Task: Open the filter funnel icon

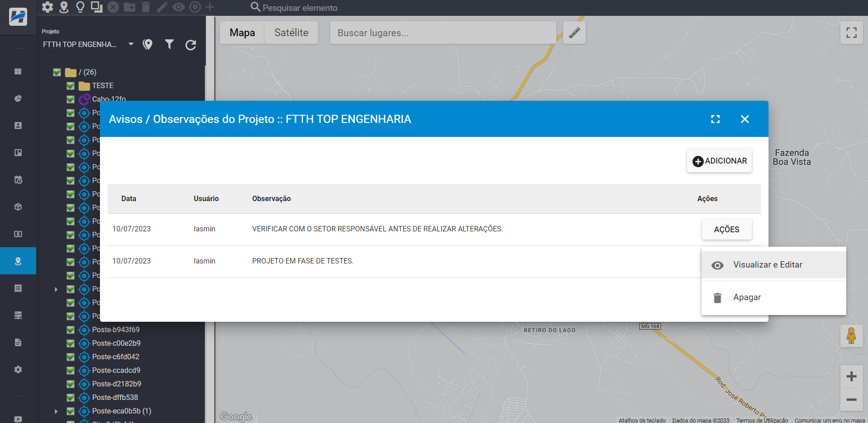Action: (x=169, y=44)
